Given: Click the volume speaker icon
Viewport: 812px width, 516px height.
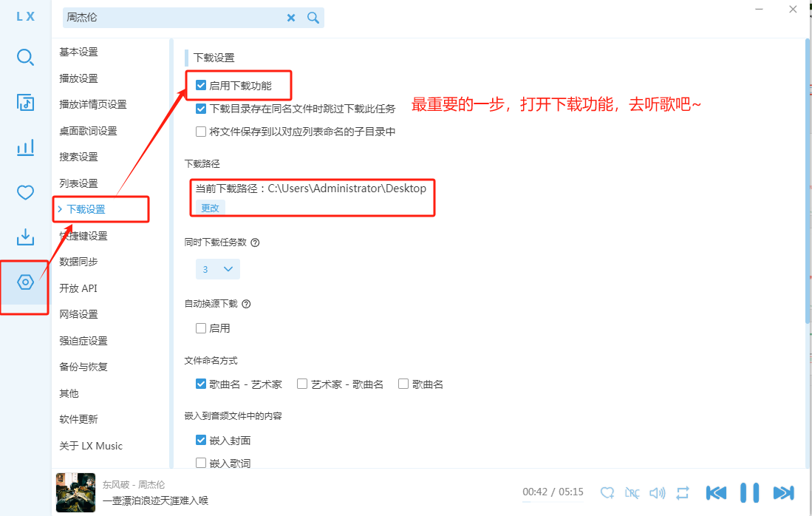Looking at the screenshot, I should click(x=657, y=492).
